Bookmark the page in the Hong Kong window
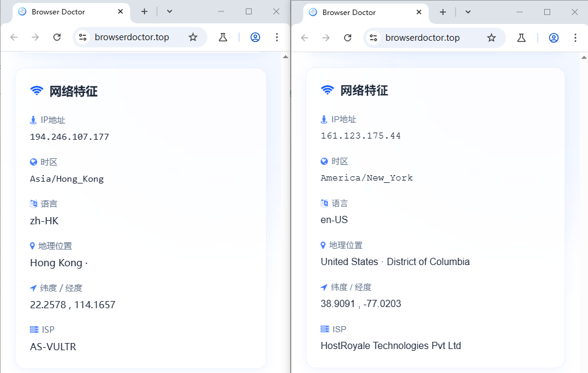Image resolution: width=588 pixels, height=373 pixels. point(193,37)
